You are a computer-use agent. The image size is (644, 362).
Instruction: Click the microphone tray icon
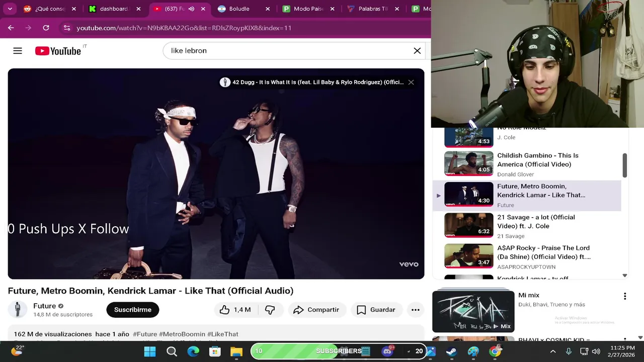[569, 351]
